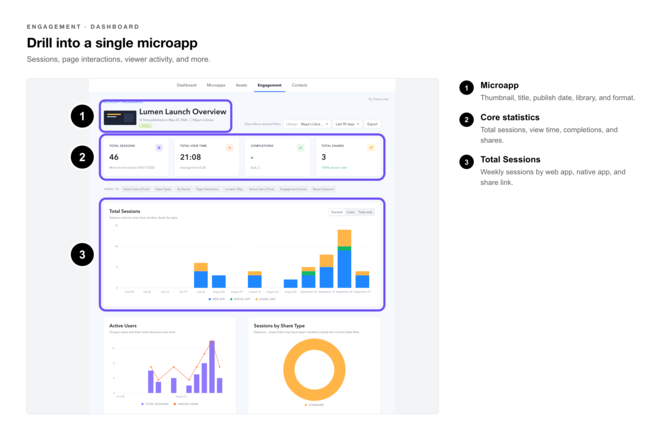Select the Lines chart mode

pyautogui.click(x=350, y=212)
